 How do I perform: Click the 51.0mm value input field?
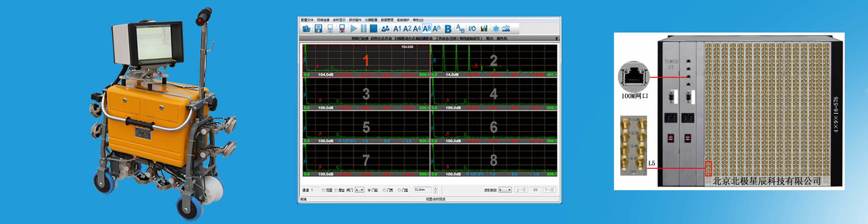point(422,190)
